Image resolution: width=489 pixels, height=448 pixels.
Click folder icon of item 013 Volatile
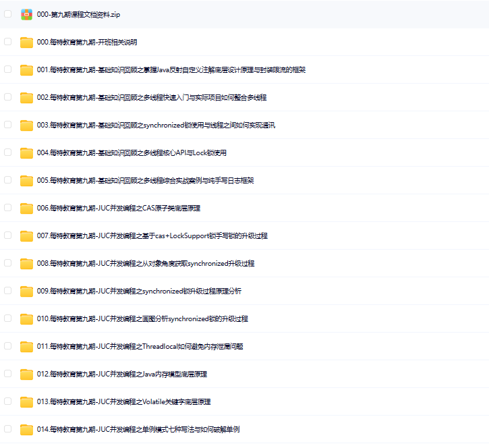[26, 402]
